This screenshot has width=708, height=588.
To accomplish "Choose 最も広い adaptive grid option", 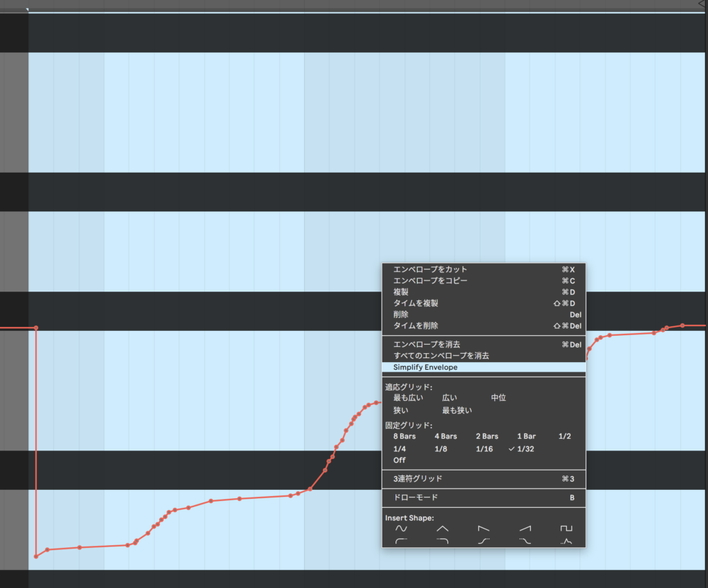I will click(x=408, y=398).
